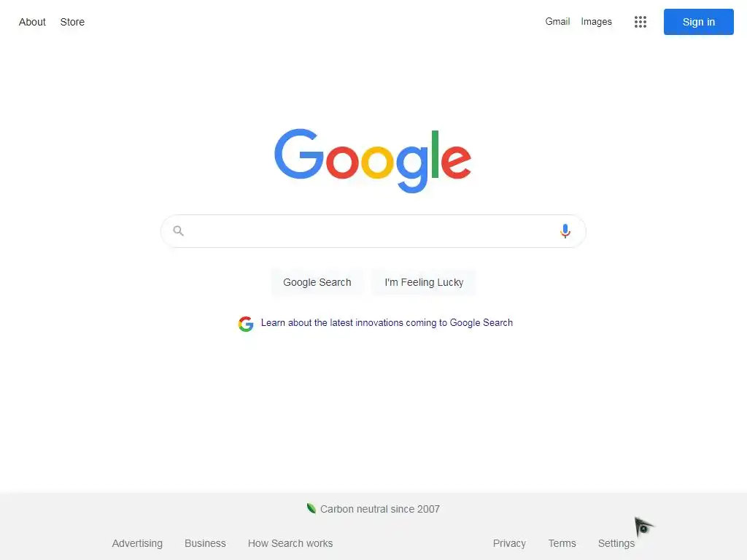Open the Gmail link
The width and height of the screenshot is (747, 560).
[557, 21]
